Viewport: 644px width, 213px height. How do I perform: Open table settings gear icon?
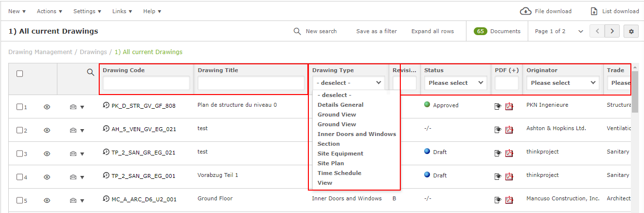631,31
